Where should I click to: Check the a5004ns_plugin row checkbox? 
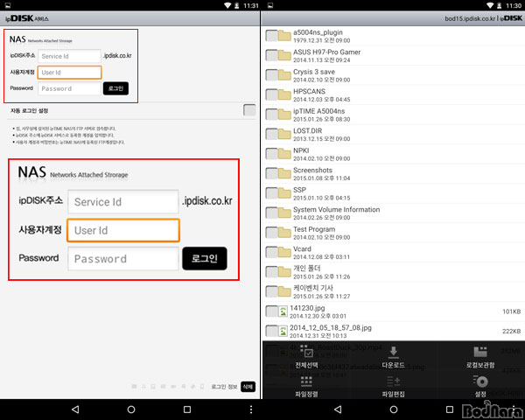[x=271, y=36]
